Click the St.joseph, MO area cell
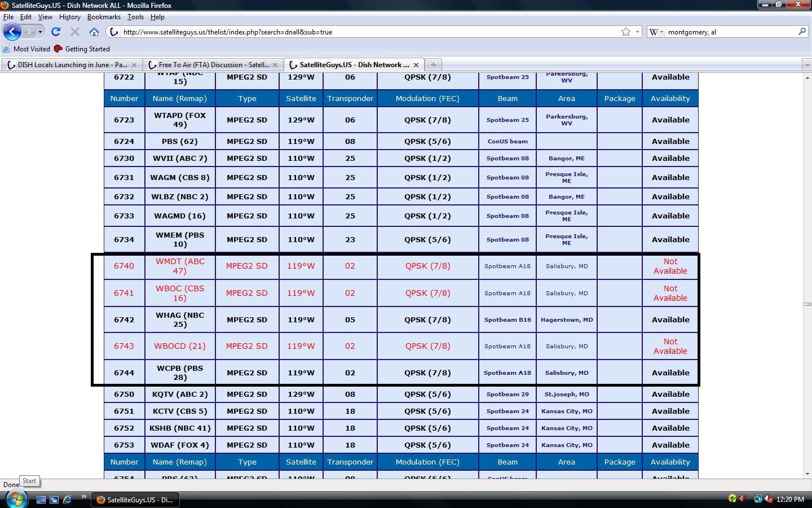 [x=567, y=394]
